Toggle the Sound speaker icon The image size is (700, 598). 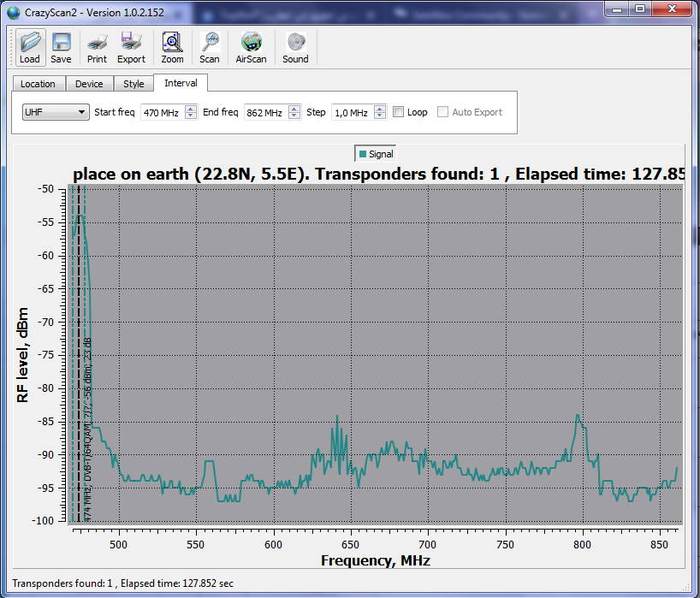coord(295,47)
